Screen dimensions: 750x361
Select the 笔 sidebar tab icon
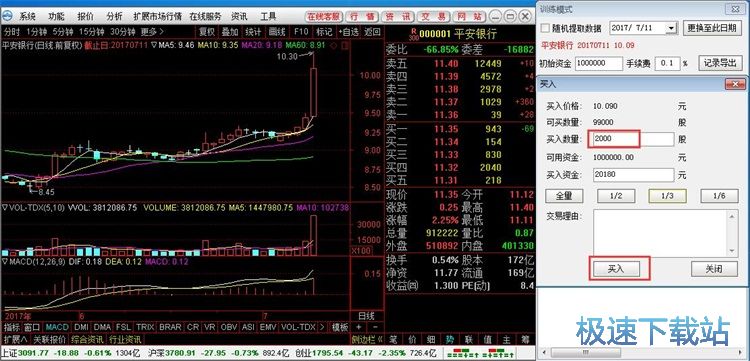click(x=392, y=339)
